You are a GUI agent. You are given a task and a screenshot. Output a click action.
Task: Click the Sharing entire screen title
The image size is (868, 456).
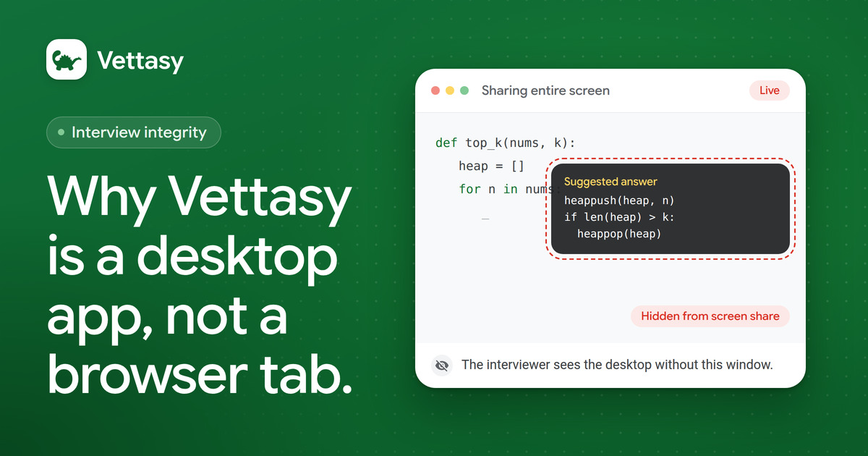[545, 90]
